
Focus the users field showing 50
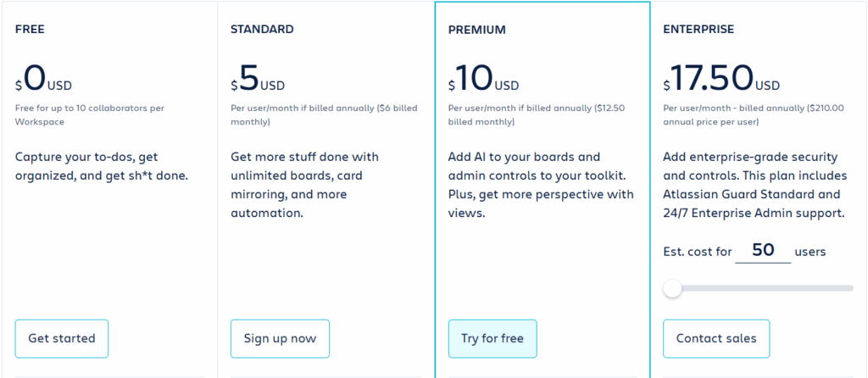(x=763, y=251)
